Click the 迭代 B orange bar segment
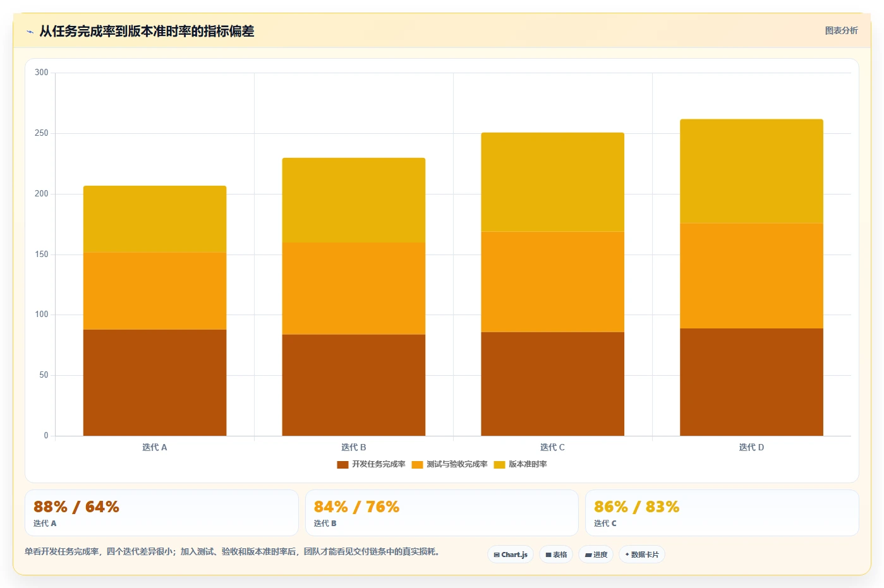The image size is (884, 588). click(x=354, y=289)
